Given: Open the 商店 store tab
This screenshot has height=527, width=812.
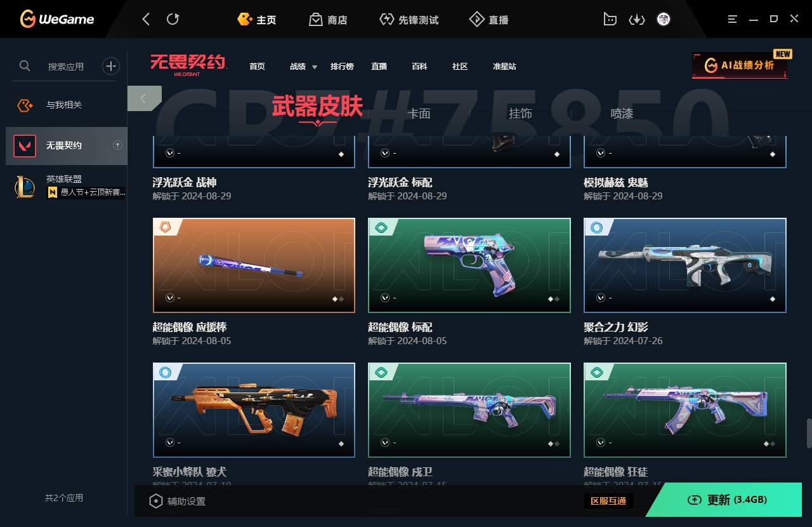Looking at the screenshot, I should [x=328, y=20].
